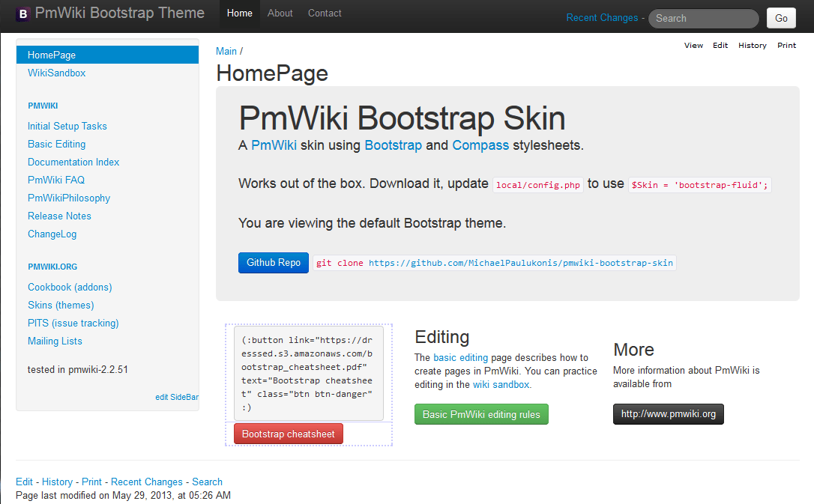
Task: Click Basic PmWiki editing rules button
Action: [x=481, y=414]
